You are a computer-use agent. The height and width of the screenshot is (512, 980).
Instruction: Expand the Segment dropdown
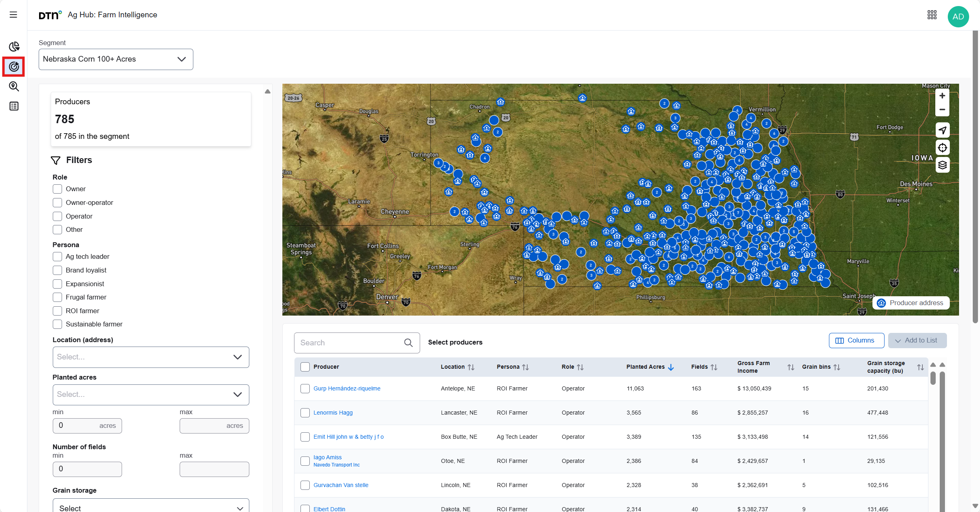(x=116, y=59)
